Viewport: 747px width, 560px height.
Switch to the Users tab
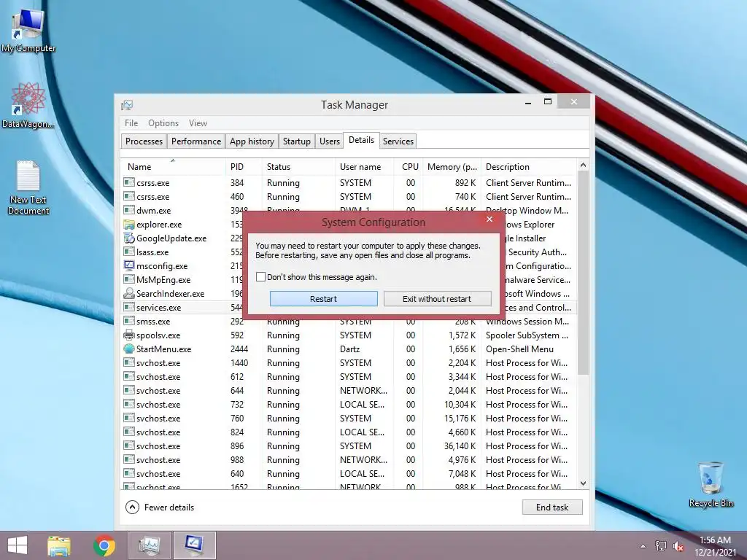(330, 141)
